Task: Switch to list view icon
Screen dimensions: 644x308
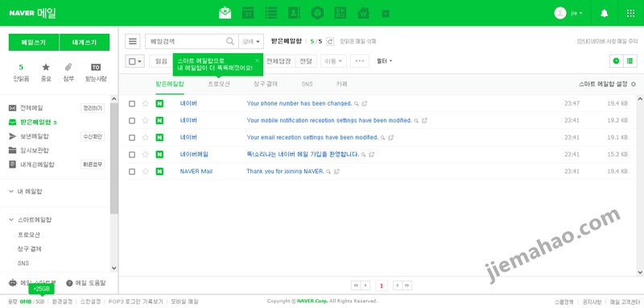Action: (x=630, y=60)
